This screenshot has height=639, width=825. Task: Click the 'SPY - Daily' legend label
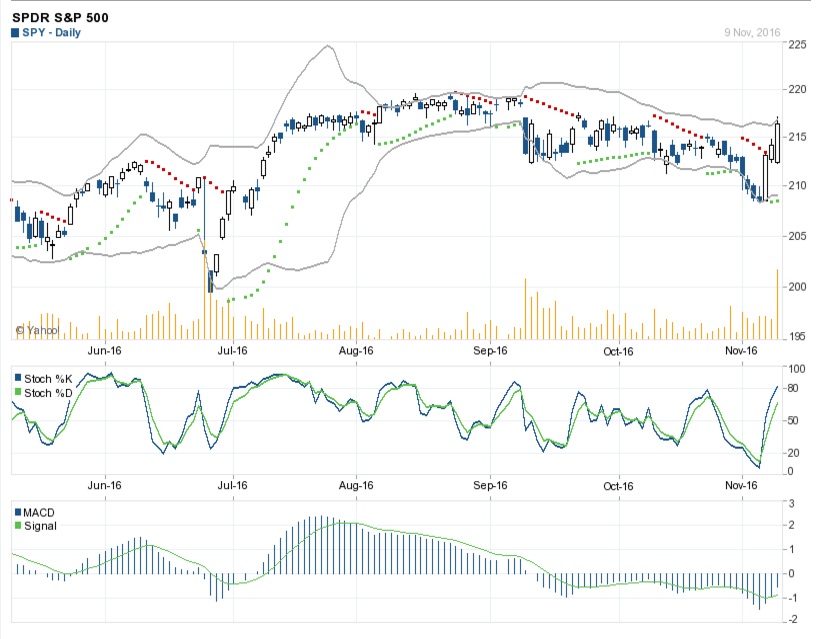52,33
